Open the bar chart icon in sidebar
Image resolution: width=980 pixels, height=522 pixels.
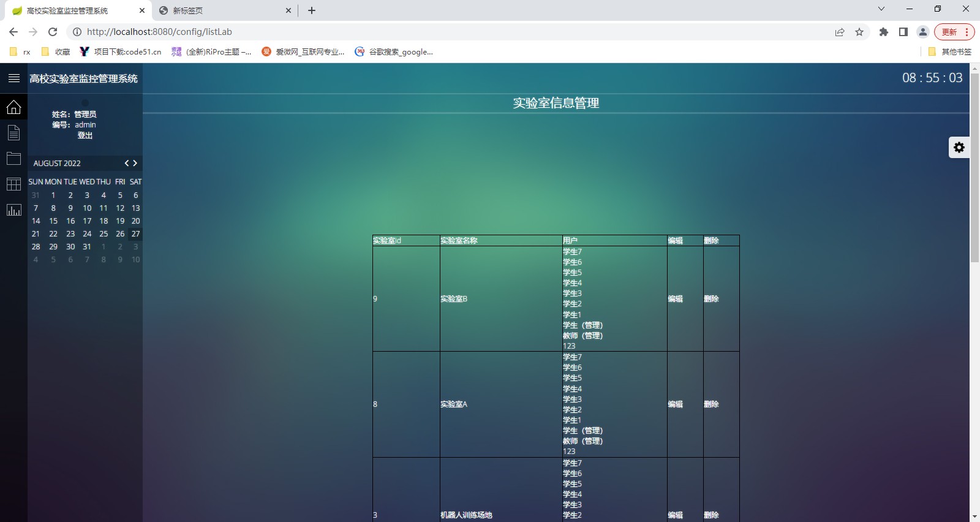(13, 210)
